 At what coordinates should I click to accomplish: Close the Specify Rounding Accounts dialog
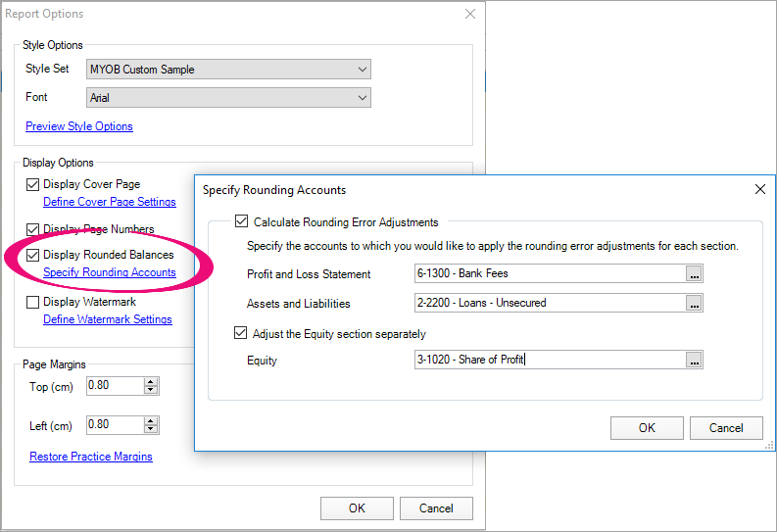758,189
